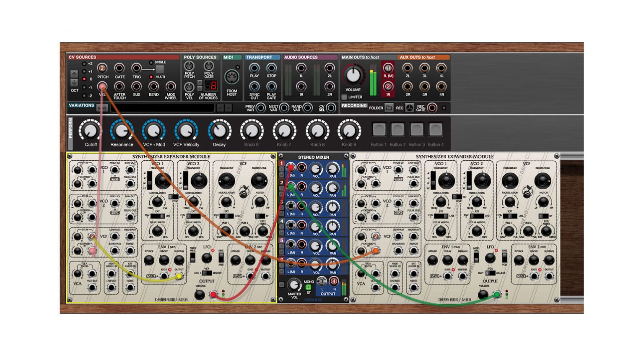This screenshot has width=644, height=356.
Task: Click the Cutoff knob in the Perform panel
Action: click(x=91, y=131)
